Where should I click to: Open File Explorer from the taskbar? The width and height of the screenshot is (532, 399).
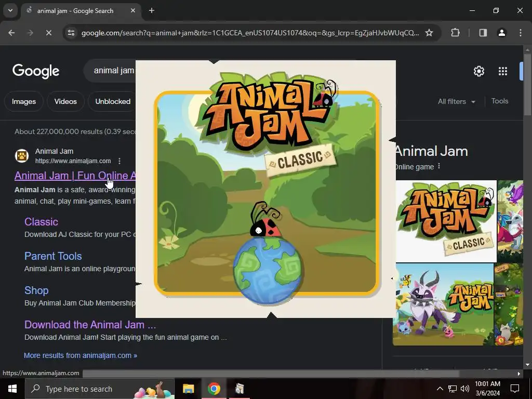pos(188,389)
